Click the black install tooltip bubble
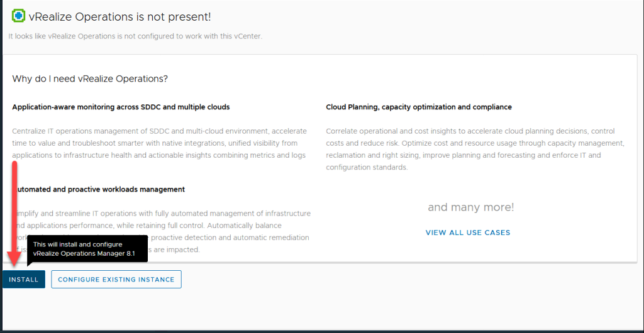This screenshot has height=333, width=644. point(88,249)
